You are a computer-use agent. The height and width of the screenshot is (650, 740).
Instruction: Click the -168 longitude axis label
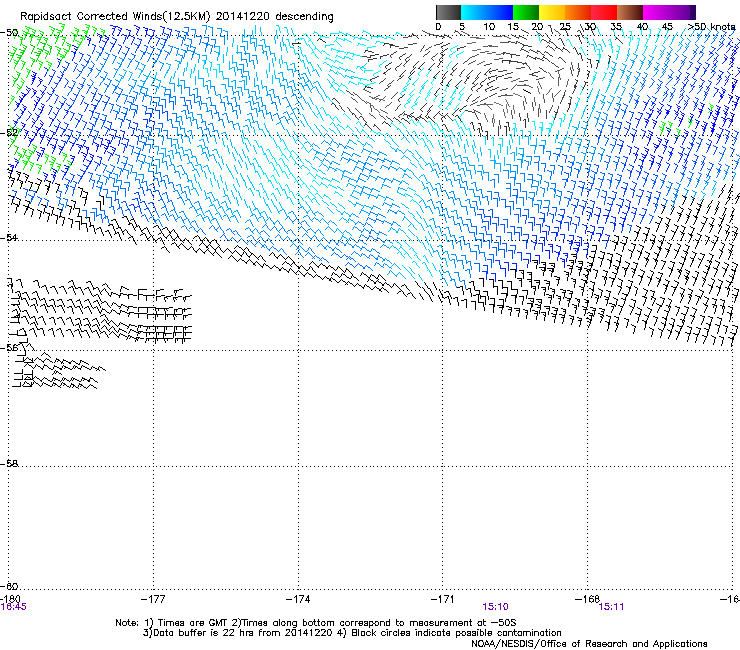click(x=587, y=599)
